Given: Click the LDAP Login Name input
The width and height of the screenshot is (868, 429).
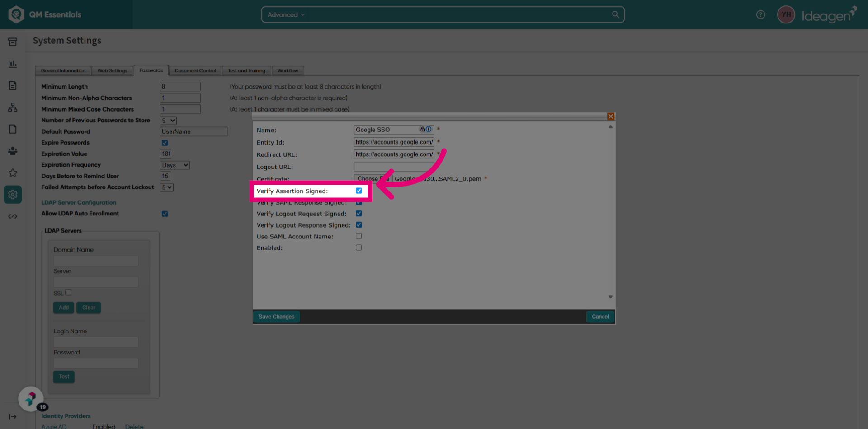Looking at the screenshot, I should [x=96, y=342].
